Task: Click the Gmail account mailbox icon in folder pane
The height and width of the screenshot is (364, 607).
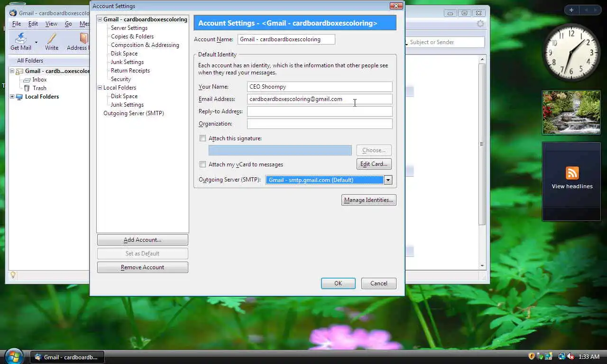Action: [x=19, y=72]
